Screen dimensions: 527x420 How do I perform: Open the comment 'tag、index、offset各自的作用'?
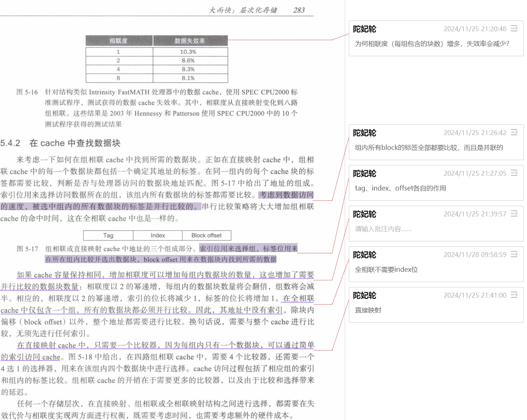pos(400,188)
